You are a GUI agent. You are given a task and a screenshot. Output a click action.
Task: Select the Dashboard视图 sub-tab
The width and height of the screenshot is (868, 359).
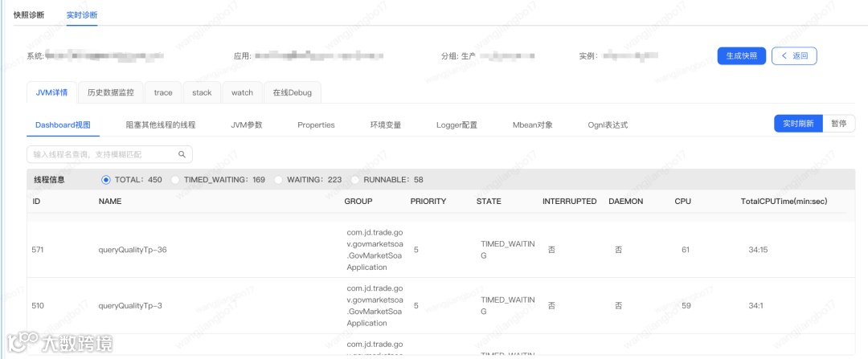[x=63, y=125]
